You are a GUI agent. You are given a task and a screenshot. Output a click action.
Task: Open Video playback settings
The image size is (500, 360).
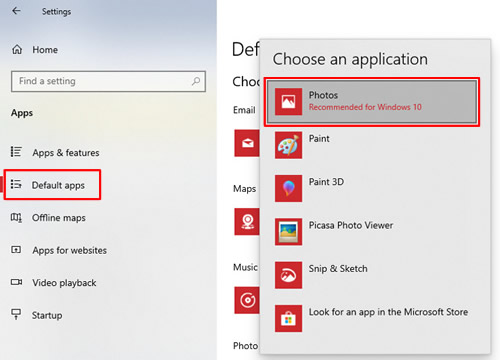pyautogui.click(x=64, y=283)
